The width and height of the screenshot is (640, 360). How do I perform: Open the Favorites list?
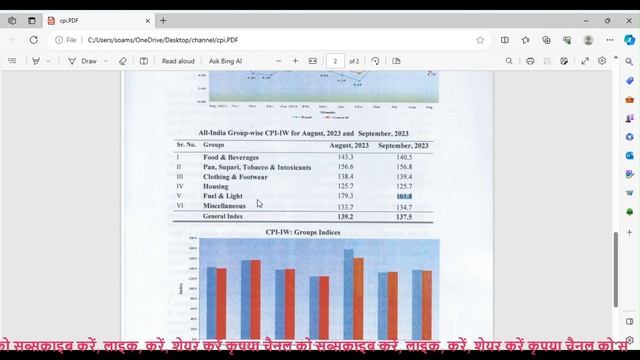click(526, 40)
